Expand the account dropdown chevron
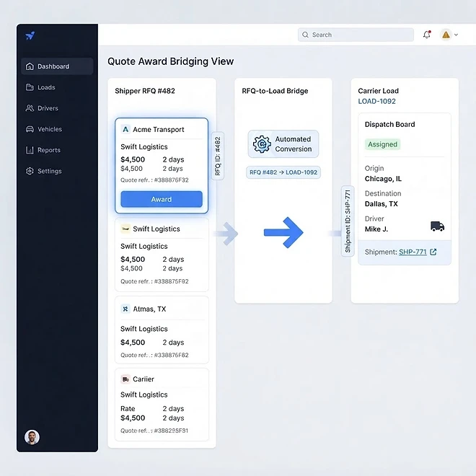Image resolution: width=476 pixels, height=476 pixels. coord(456,35)
